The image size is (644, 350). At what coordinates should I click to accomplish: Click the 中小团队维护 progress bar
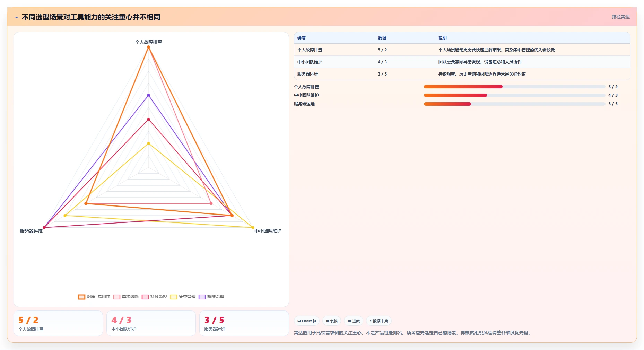pyautogui.click(x=514, y=95)
